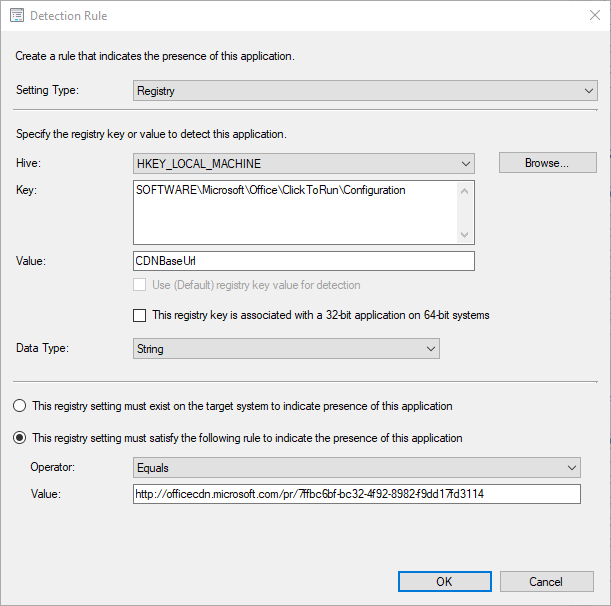This screenshot has height=606, width=611.
Task: Click the Key box scroll up arrow
Action: (x=464, y=191)
